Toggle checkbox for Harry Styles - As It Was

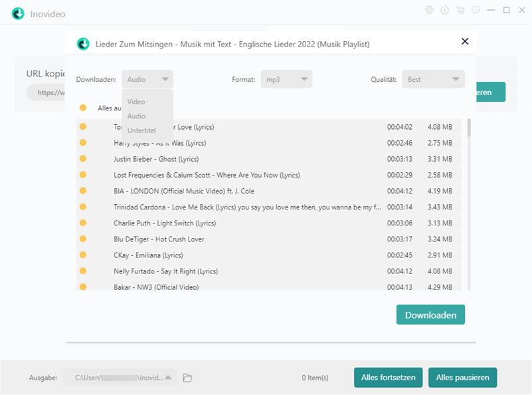[x=83, y=143]
